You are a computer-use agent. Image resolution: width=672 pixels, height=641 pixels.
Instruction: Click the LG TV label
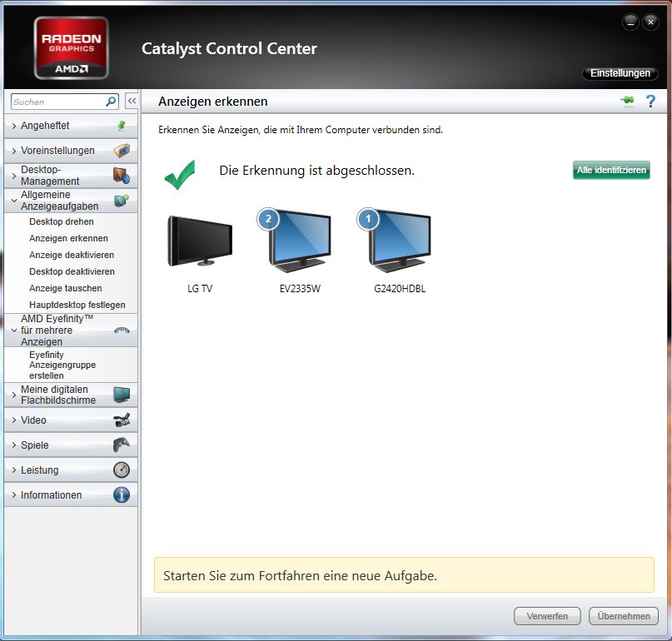tap(200, 289)
